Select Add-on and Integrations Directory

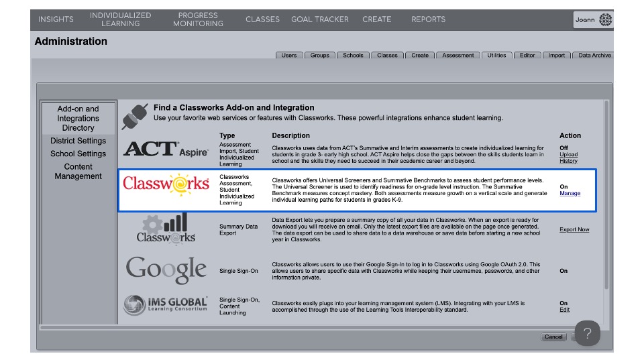pos(78,118)
